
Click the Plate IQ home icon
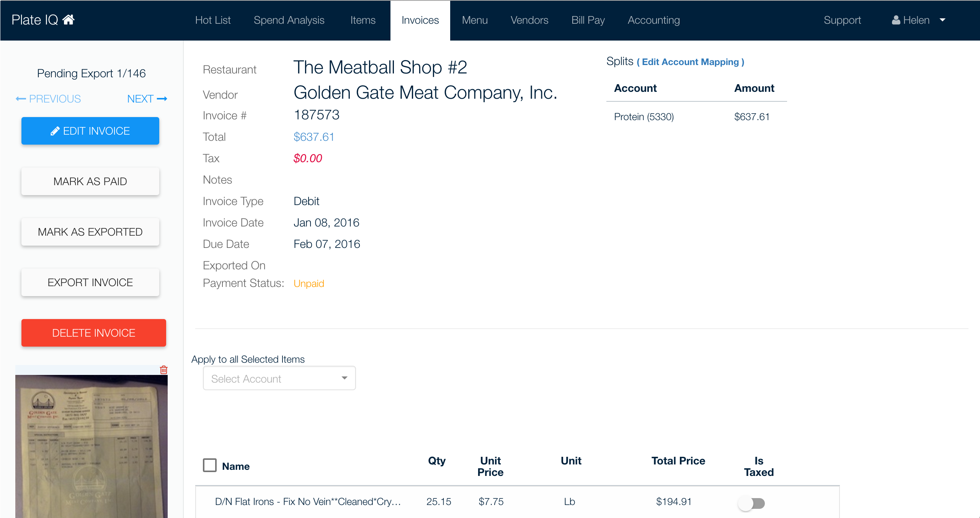(69, 20)
